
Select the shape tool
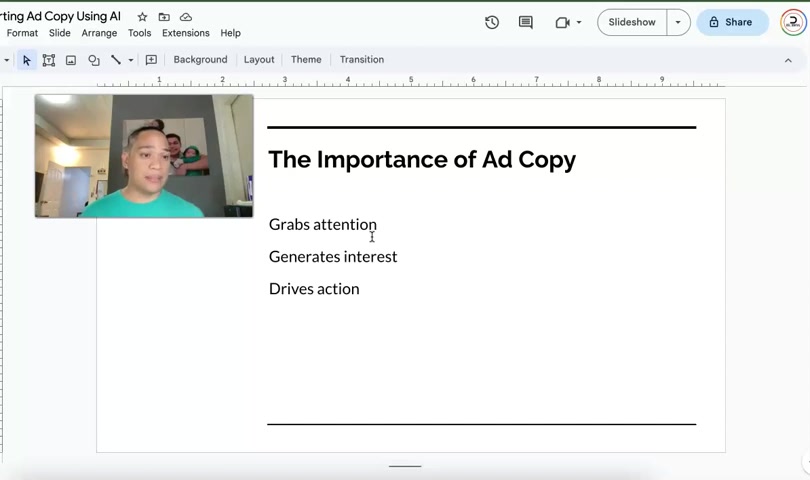(x=94, y=60)
